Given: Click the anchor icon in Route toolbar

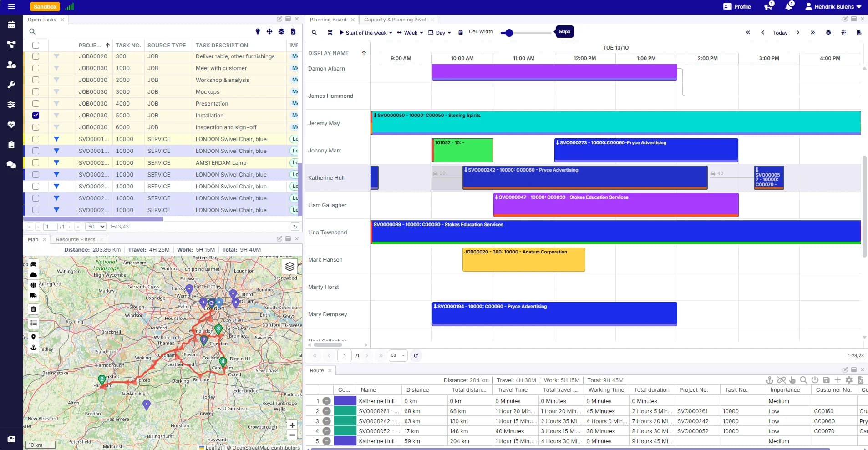Looking at the screenshot, I should click(x=769, y=380).
